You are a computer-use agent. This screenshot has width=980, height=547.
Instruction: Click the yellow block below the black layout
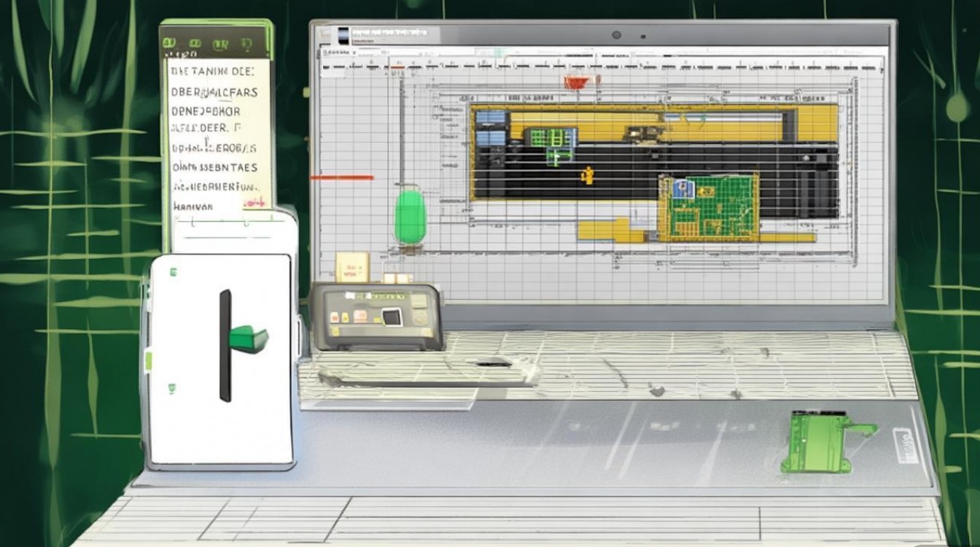click(x=604, y=230)
